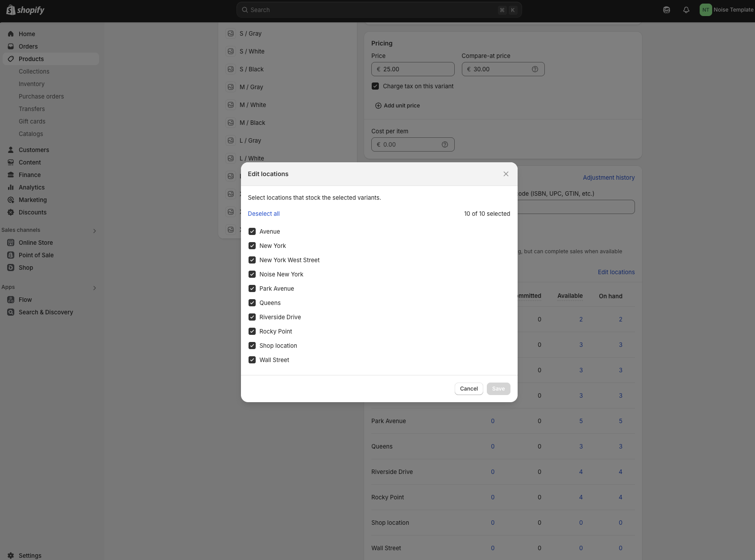Viewport: 755px width, 560px height.
Task: Click the Discounts badge icon
Action: pyautogui.click(x=10, y=213)
